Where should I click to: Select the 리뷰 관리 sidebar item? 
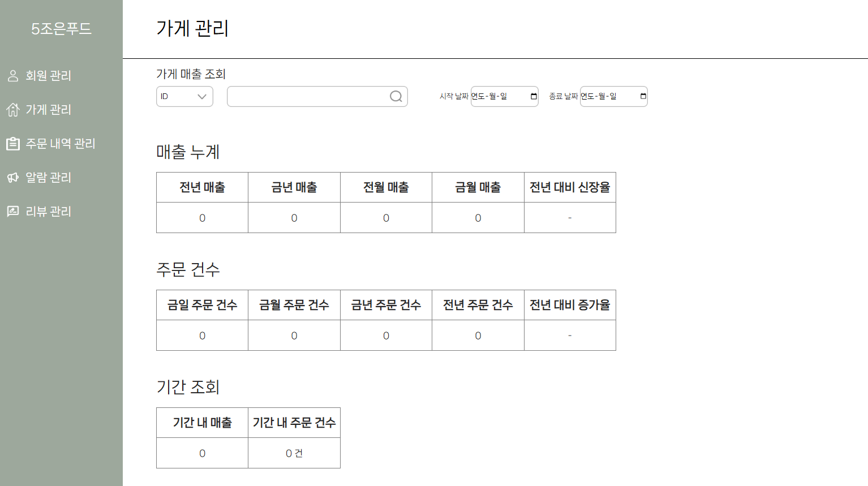(48, 212)
